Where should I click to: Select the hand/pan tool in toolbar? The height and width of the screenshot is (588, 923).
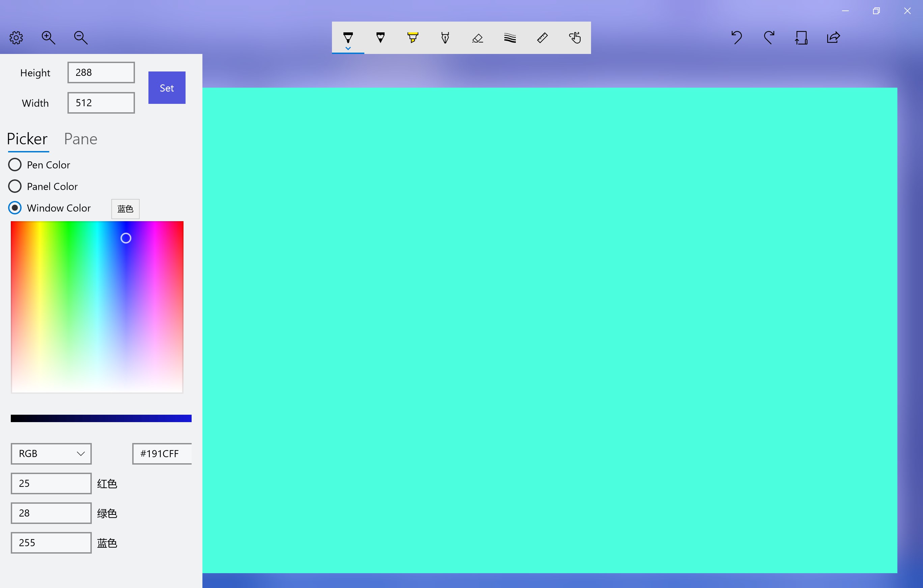click(x=575, y=38)
